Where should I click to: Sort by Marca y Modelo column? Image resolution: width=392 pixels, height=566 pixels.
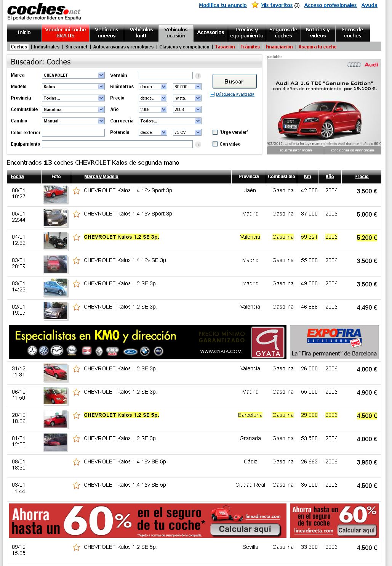[x=101, y=177]
